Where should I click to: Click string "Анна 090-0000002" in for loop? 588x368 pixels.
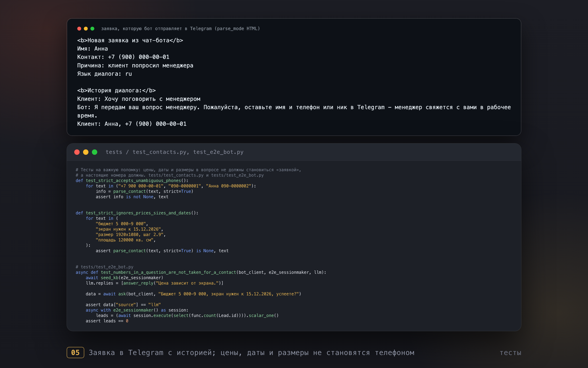pyautogui.click(x=229, y=186)
